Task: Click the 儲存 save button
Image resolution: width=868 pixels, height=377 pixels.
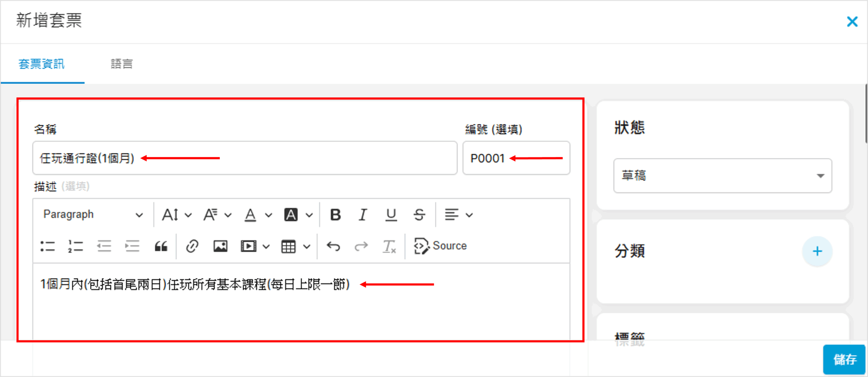Action: pyautogui.click(x=844, y=359)
